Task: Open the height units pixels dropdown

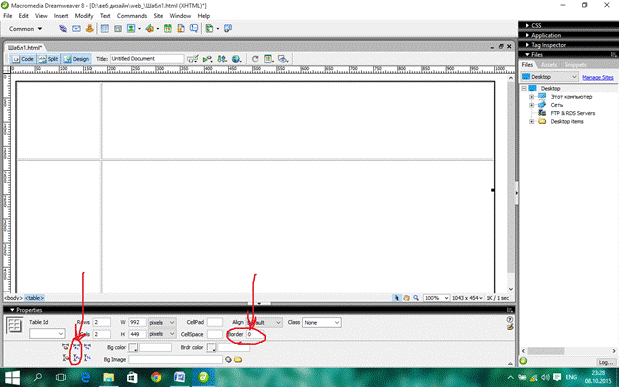Action: pyautogui.click(x=162, y=334)
